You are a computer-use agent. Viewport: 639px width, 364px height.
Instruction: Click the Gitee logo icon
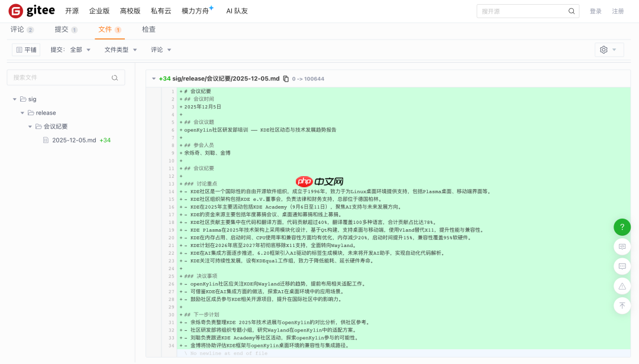(15, 10)
